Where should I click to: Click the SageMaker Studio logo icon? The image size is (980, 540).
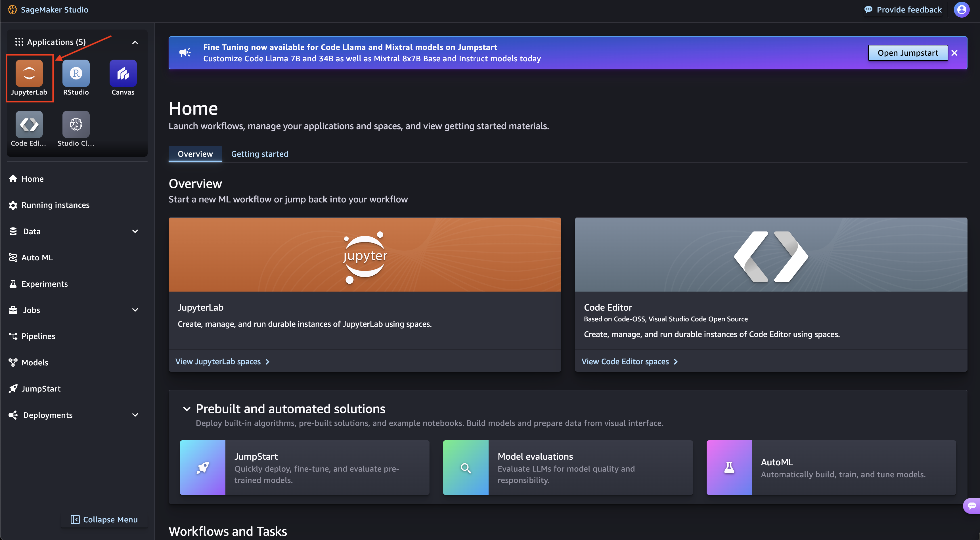click(12, 10)
